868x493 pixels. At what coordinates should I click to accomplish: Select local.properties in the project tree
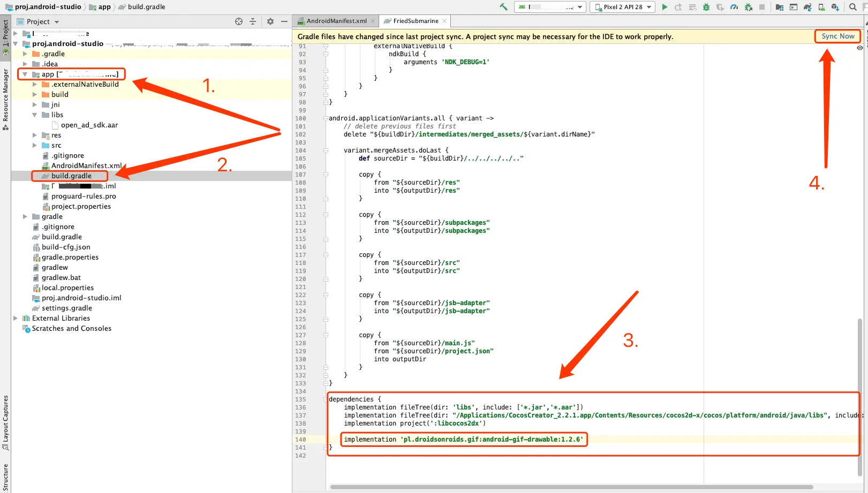click(67, 288)
